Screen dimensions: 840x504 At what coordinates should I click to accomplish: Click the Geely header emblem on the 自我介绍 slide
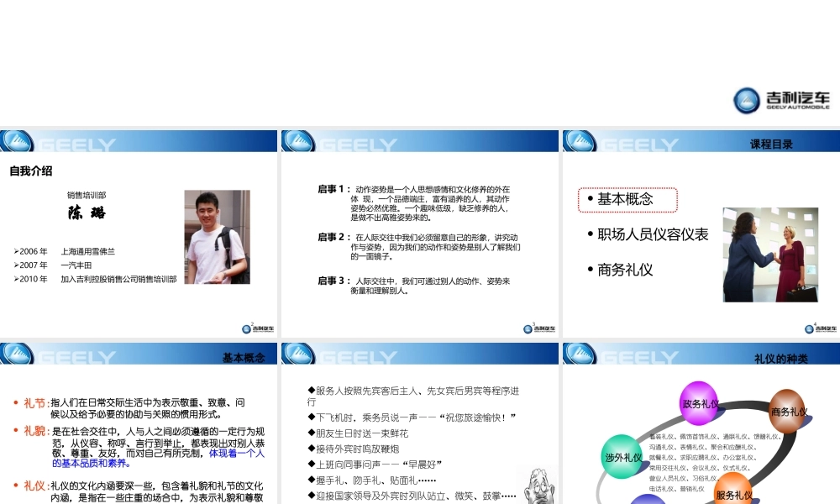tap(17, 141)
